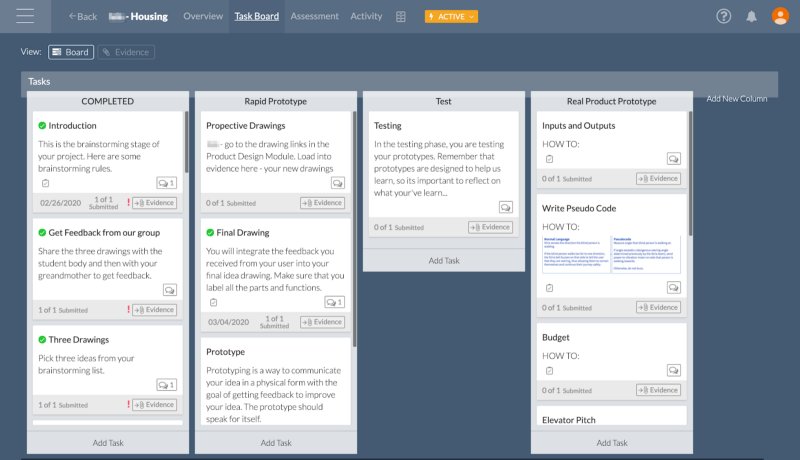Screen dimensions: 800x460
Task: Open the orange user profile avatar
Action: [x=780, y=16]
